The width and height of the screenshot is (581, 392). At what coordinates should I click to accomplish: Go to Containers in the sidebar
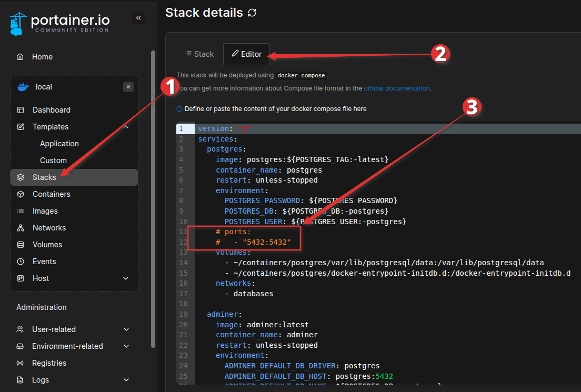(x=52, y=194)
